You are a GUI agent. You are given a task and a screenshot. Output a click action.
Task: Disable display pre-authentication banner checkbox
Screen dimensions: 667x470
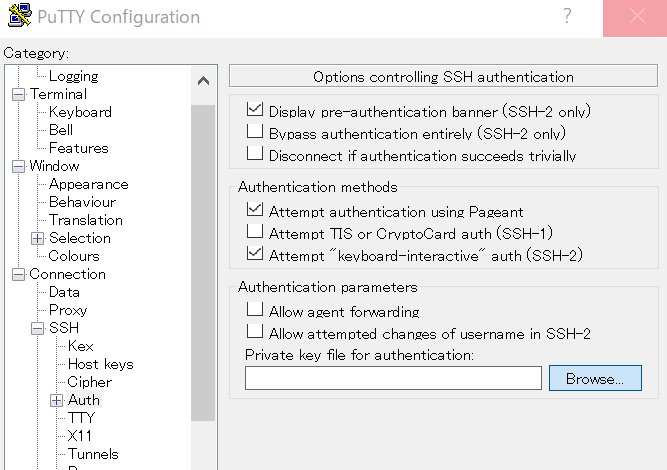(255, 110)
